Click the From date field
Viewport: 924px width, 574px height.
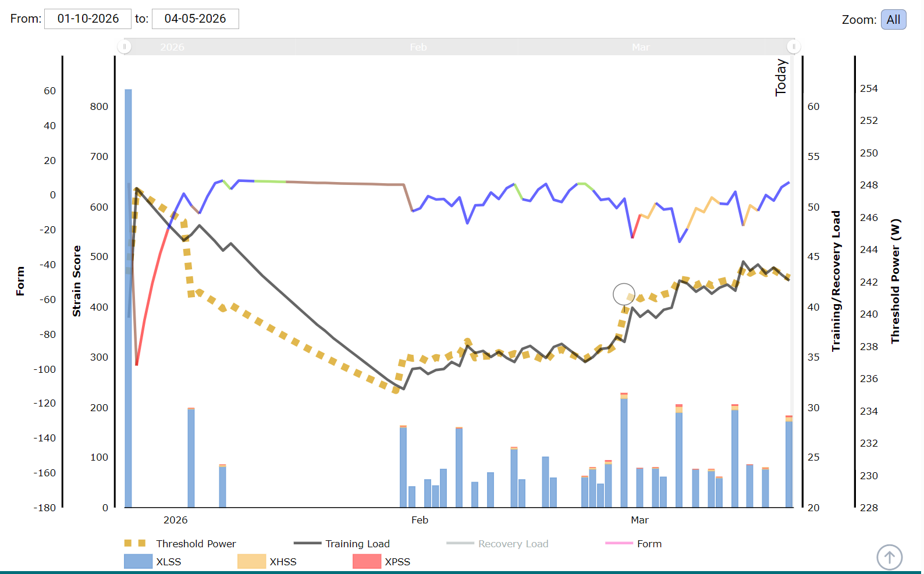tap(88, 19)
